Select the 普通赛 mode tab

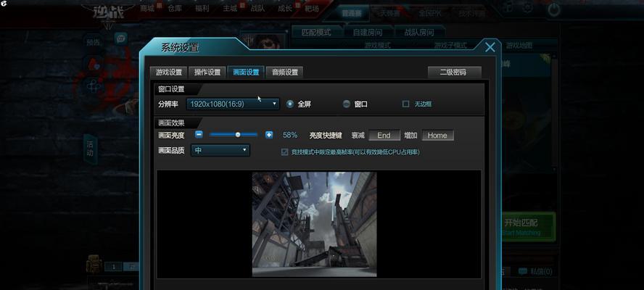pos(350,13)
